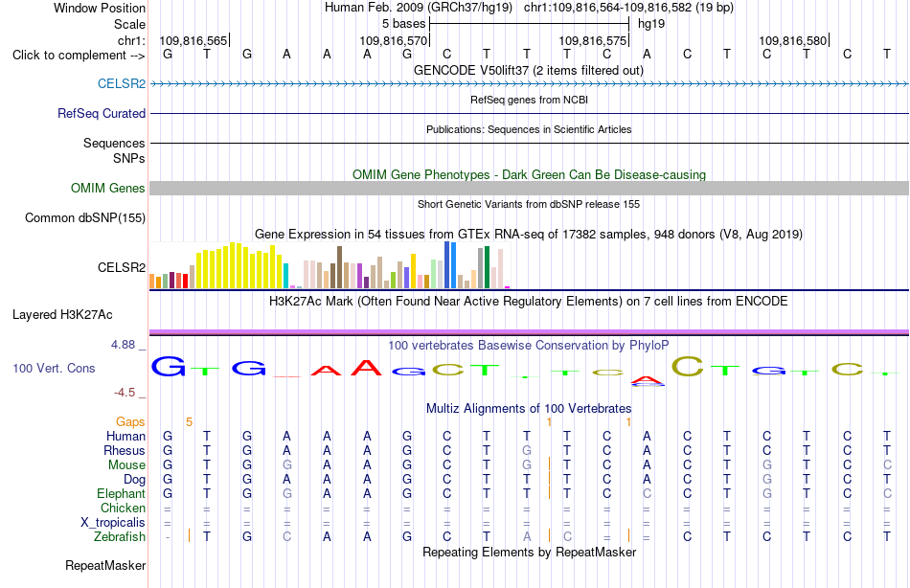Select the Dog species row label
The height and width of the screenshot is (588, 910).
(x=135, y=480)
